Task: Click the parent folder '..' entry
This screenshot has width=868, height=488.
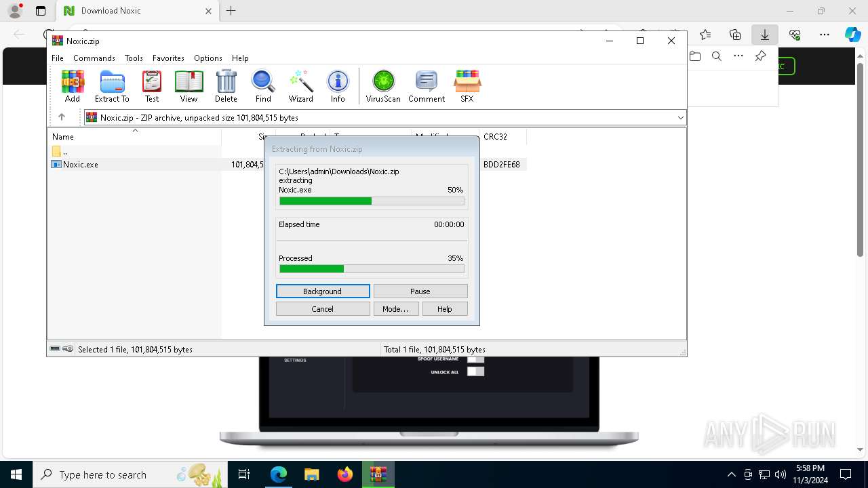Action: (60, 151)
